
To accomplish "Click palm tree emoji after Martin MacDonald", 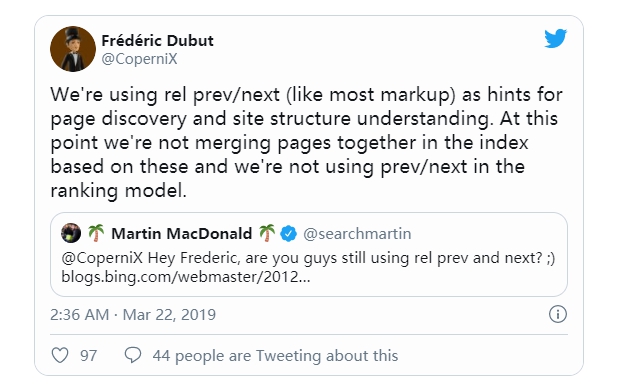I will 267,233.
